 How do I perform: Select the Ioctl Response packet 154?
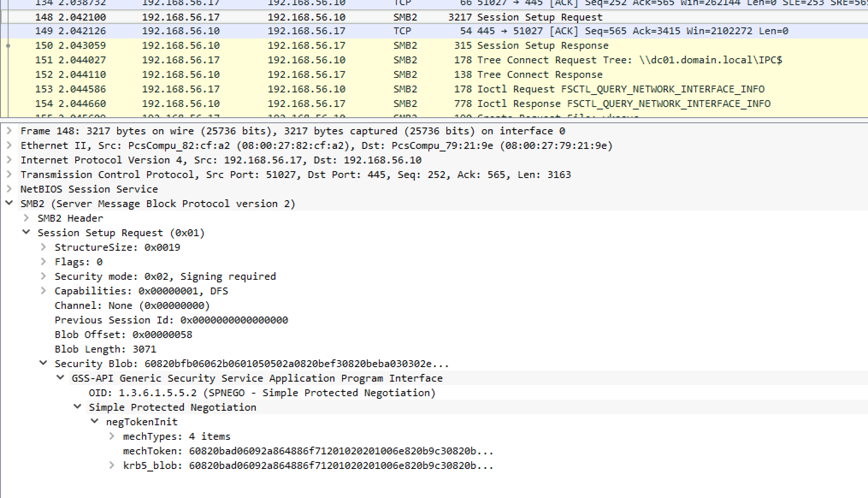click(299, 104)
